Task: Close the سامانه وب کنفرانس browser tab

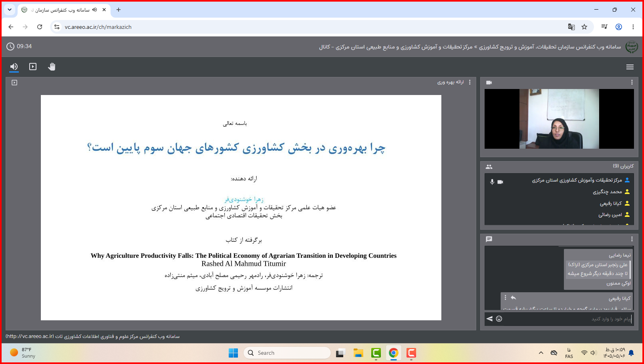Action: [x=104, y=10]
